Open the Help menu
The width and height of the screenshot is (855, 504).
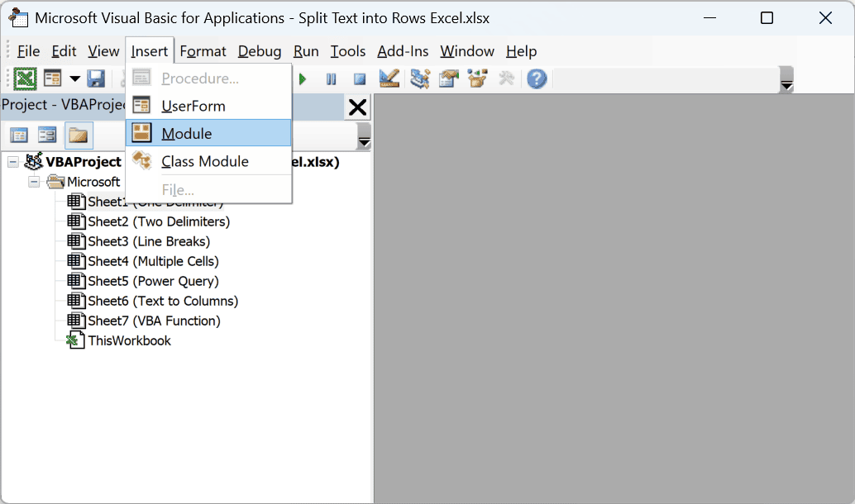coord(521,51)
